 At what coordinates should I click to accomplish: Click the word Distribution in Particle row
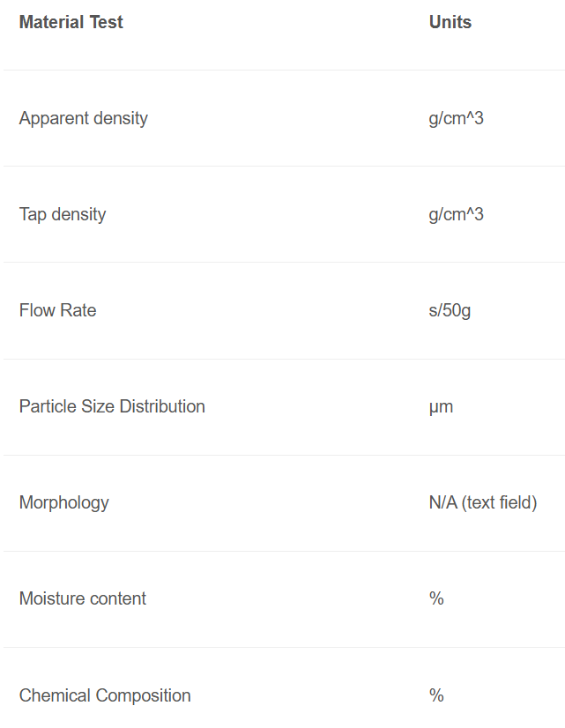(x=162, y=406)
